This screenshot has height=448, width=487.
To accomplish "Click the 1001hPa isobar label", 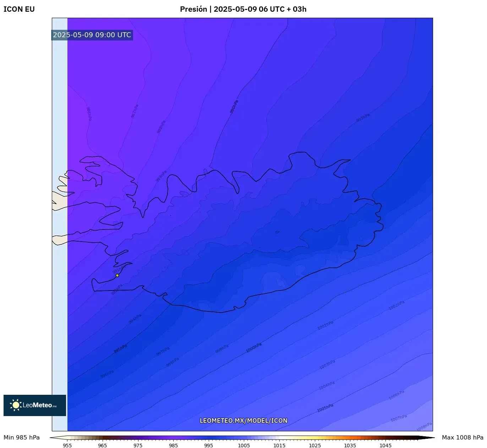I will coord(325,325).
